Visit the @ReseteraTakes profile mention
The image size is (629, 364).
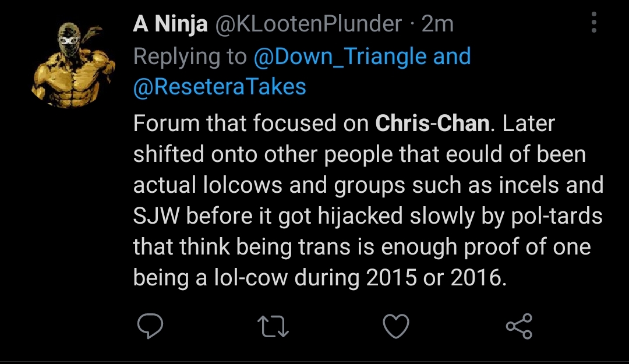coord(220,87)
